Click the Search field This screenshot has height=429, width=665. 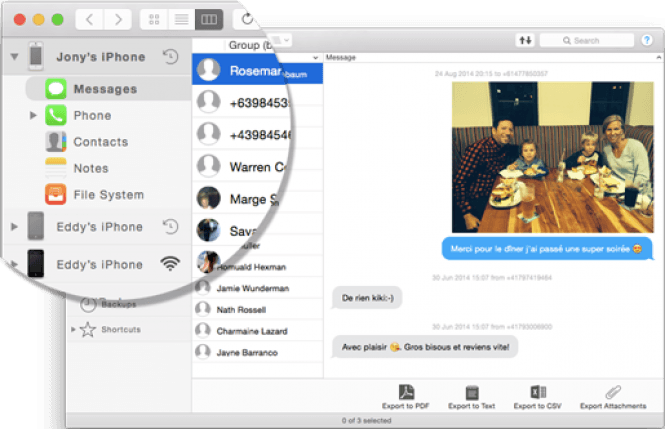(x=587, y=40)
